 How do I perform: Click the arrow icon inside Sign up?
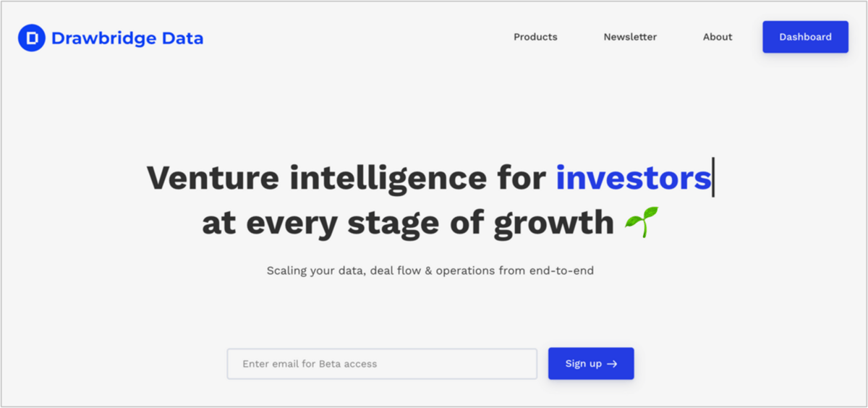pyautogui.click(x=612, y=364)
